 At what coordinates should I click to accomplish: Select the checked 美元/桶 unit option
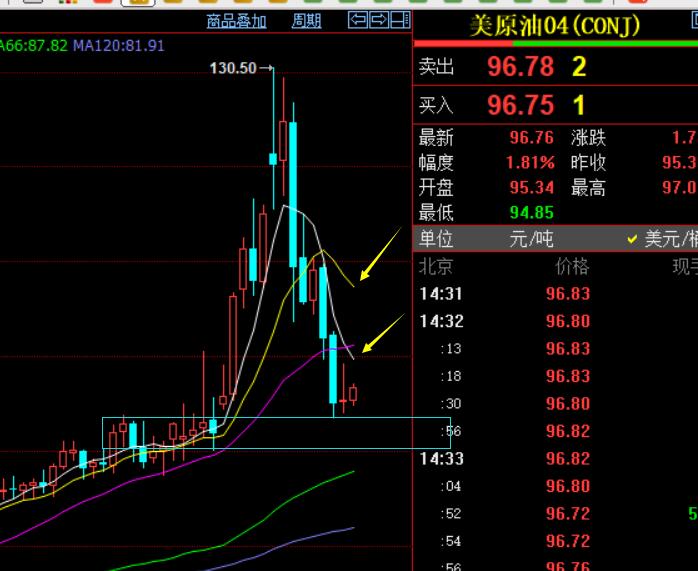click(662, 239)
